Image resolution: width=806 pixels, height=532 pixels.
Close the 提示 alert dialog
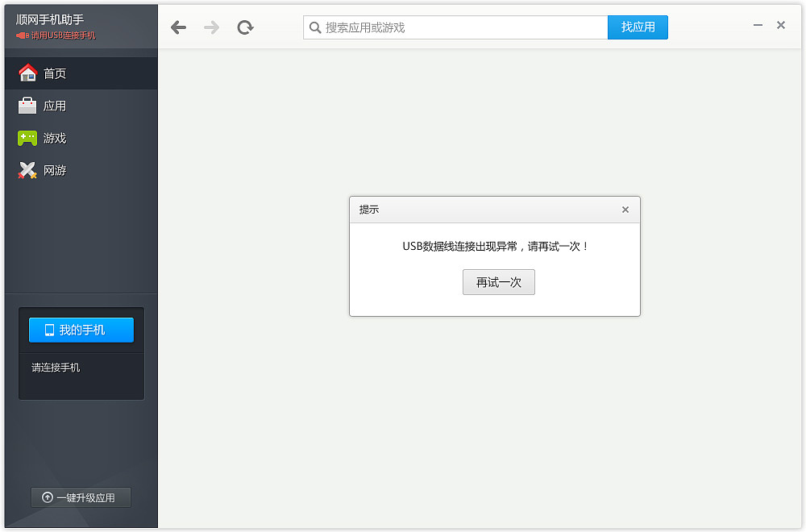[x=625, y=210]
